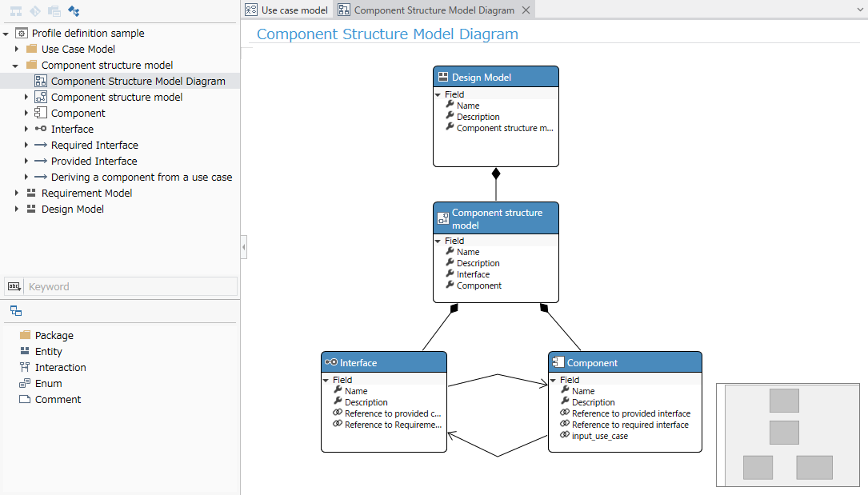Click the Package folder icon in palette
Viewport: 868px width, 495px height.
(x=25, y=335)
